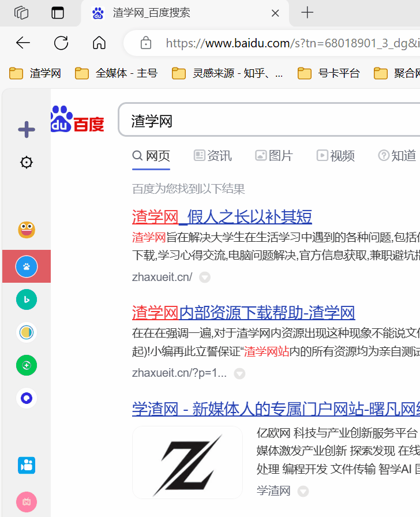
Task: Open the orange smiley face sidebar icon
Action: tap(27, 230)
